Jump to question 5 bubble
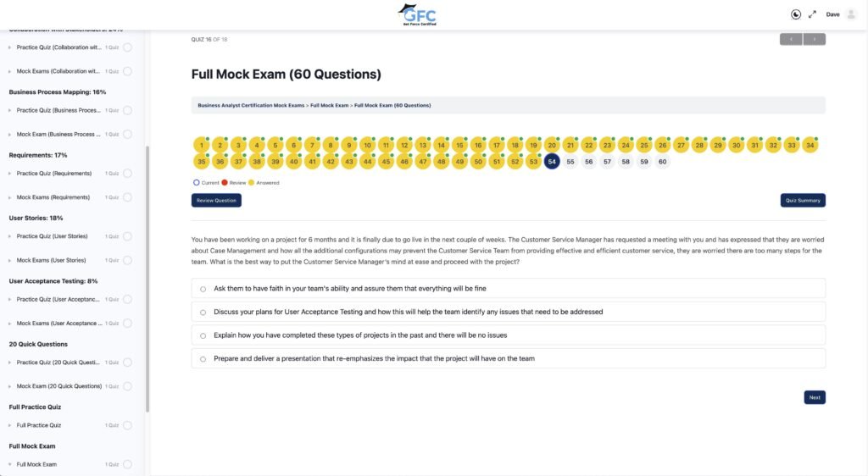Screen dimensions: 868x476 tap(275, 146)
